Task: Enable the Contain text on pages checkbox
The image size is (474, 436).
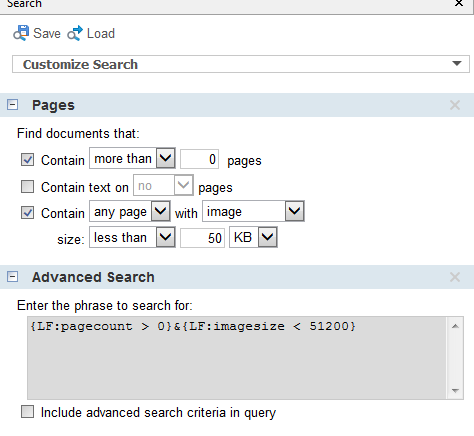Action: 27,187
